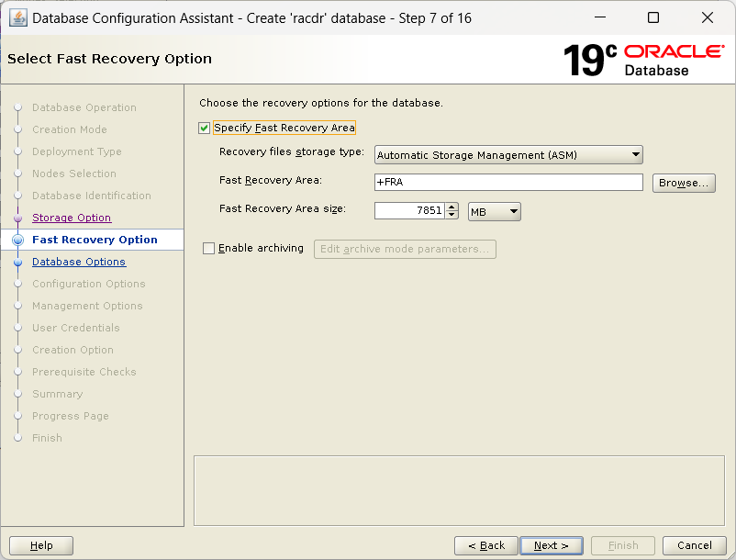
Task: Decrease Fast Recovery Area size with down arrow
Action: [452, 215]
